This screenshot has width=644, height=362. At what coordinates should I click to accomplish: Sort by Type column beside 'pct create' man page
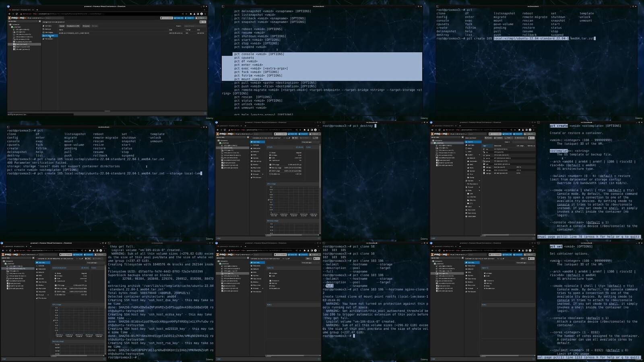(x=487, y=146)
